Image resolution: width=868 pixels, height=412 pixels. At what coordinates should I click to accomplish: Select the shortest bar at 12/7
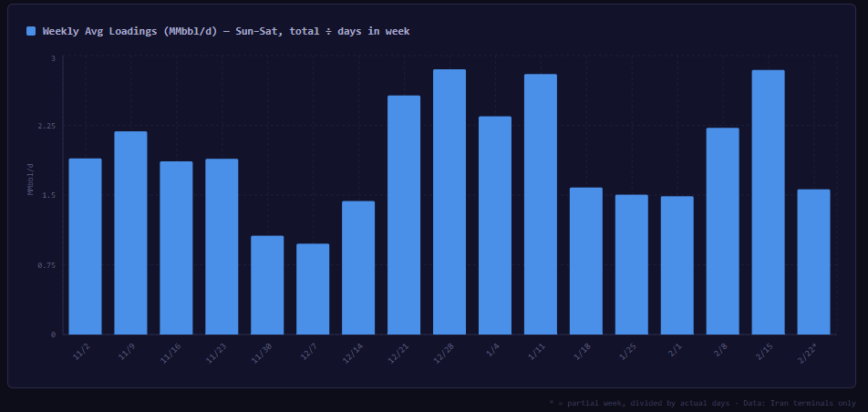(x=313, y=289)
